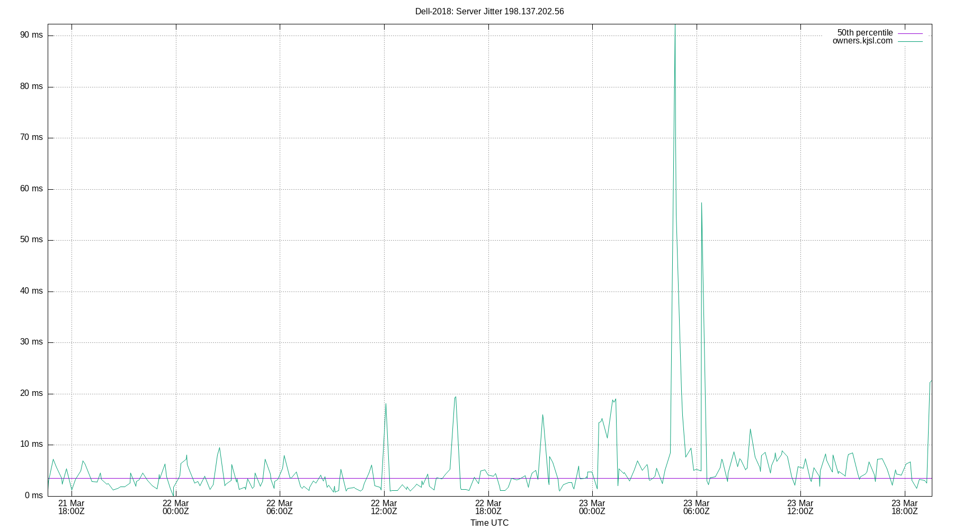980x530 pixels.
Task: Click the green legend line sample for owners.kjsl.com
Action: click(910, 41)
